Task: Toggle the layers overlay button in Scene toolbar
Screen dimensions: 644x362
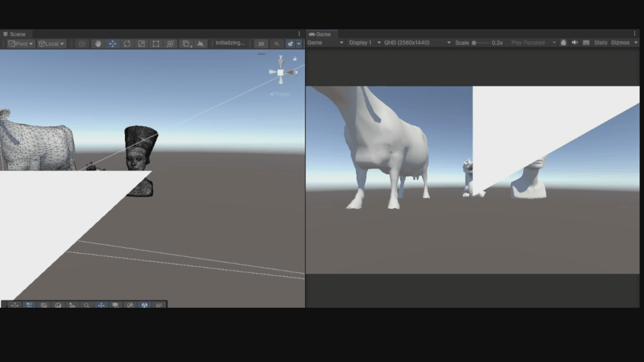Action: (290, 44)
